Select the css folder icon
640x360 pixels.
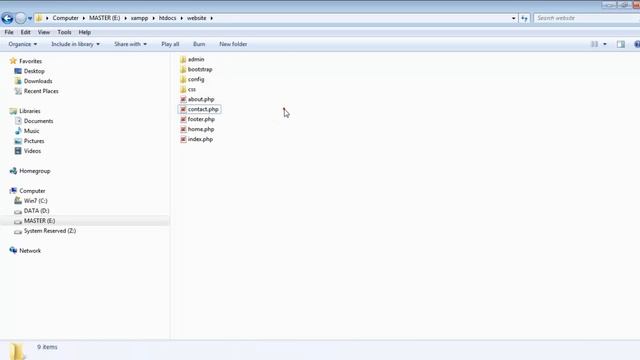(x=183, y=89)
